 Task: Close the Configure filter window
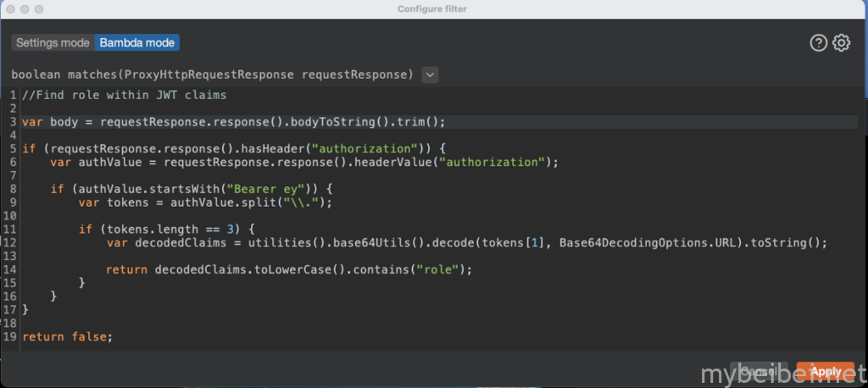click(9, 8)
